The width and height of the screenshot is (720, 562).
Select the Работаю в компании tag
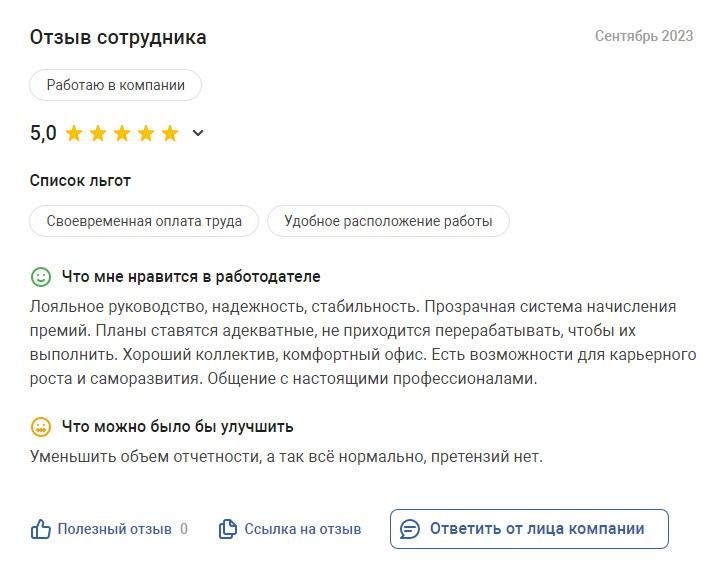[x=115, y=85]
